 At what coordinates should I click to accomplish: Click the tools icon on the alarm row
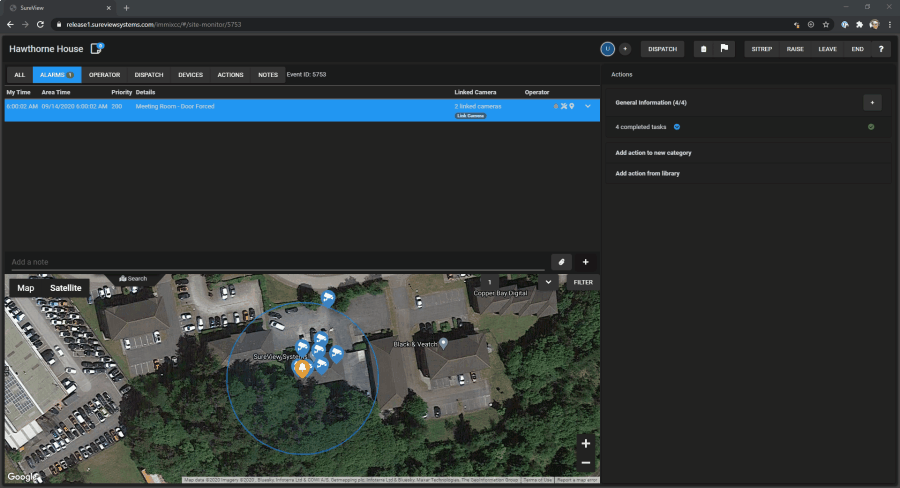pos(564,106)
